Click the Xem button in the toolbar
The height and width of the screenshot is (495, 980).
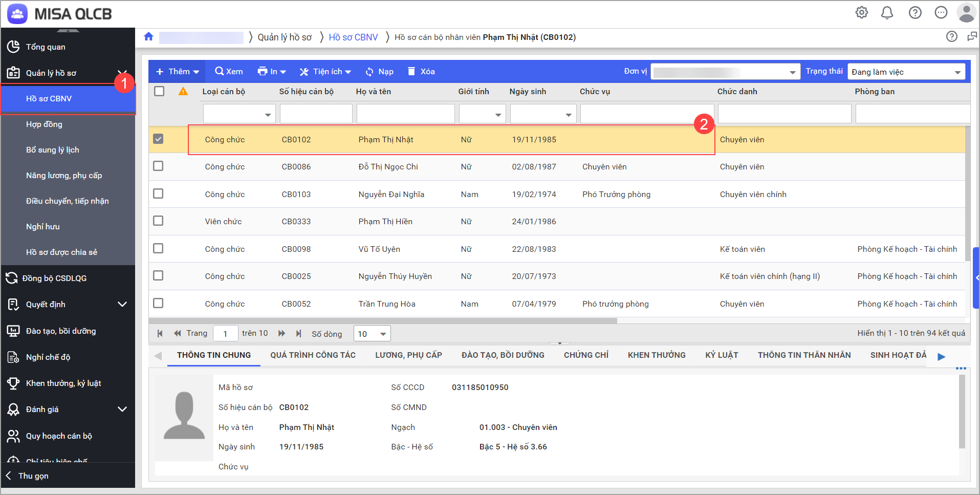[x=229, y=72]
